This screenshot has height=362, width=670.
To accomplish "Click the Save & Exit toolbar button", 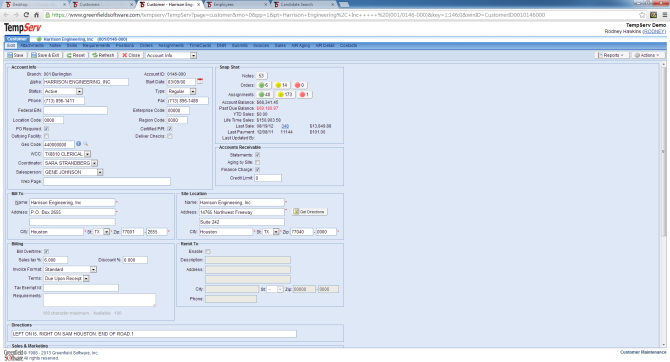I will pyautogui.click(x=45, y=55).
